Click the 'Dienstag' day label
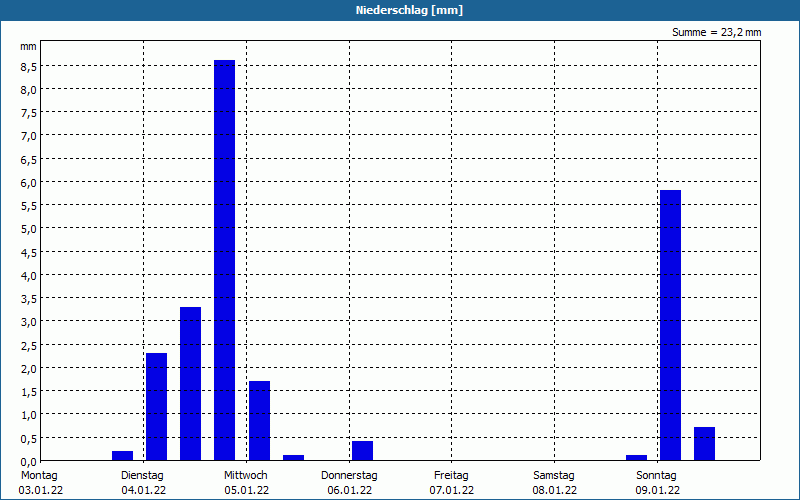800x500 pixels. point(142,476)
